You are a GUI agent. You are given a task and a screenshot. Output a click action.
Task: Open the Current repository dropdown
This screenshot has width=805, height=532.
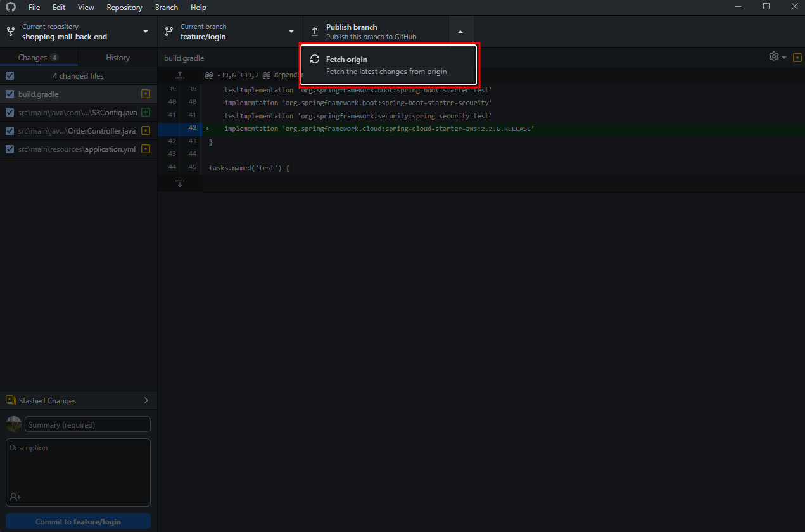pos(79,32)
